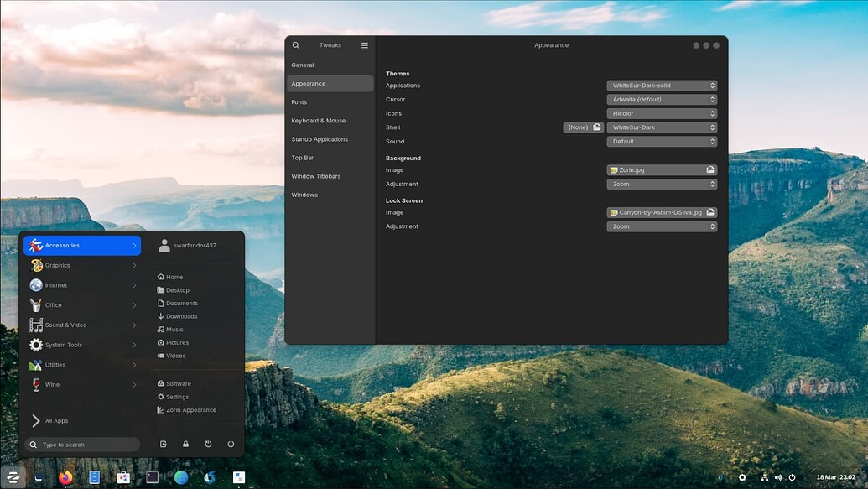Screen dimensions: 868x489
Task: Select the Top Bar section in Tweaks
Action: pos(302,157)
